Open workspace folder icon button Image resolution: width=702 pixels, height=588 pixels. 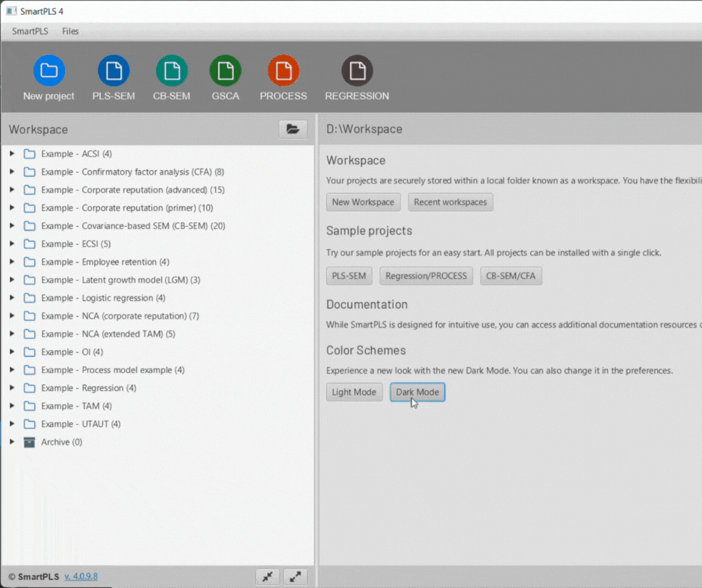(293, 129)
